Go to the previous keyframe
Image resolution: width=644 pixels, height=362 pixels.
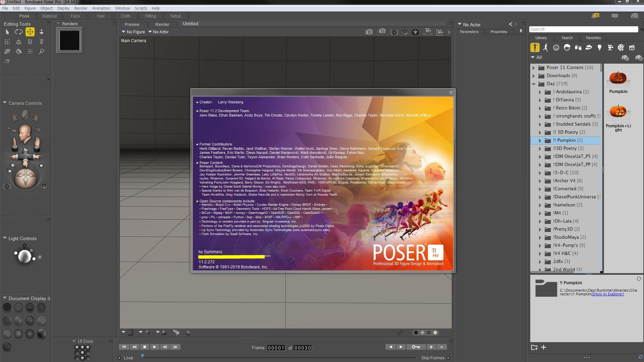click(390, 347)
